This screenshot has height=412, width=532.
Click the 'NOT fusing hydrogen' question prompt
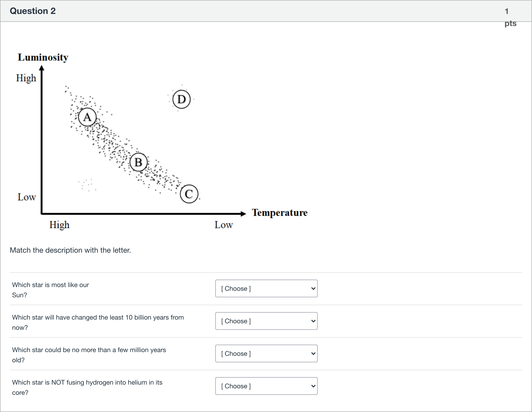coord(87,387)
